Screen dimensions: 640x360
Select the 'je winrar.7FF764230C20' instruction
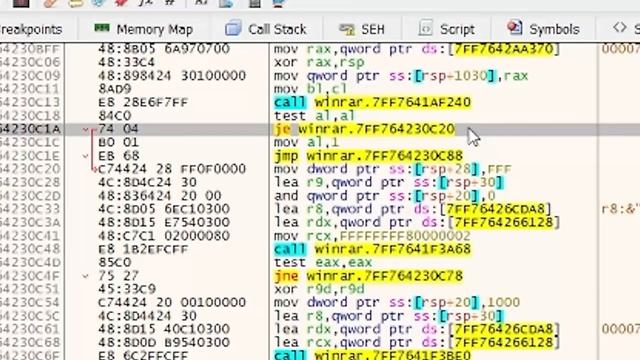click(364, 129)
